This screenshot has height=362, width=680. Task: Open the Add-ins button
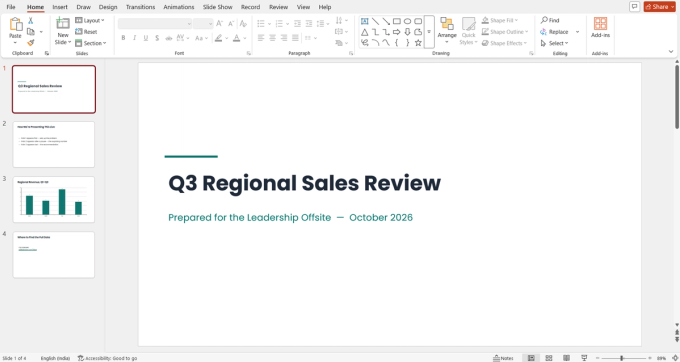coord(600,28)
